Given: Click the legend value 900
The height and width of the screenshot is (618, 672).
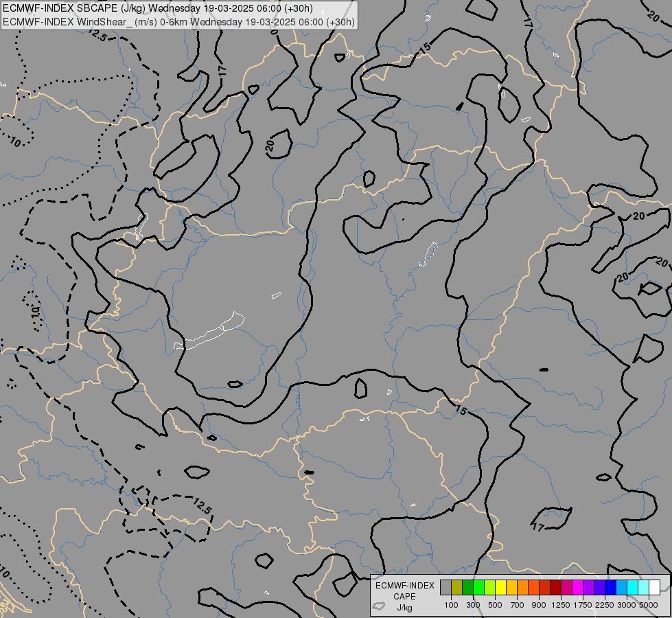Looking at the screenshot, I should click(x=539, y=605).
